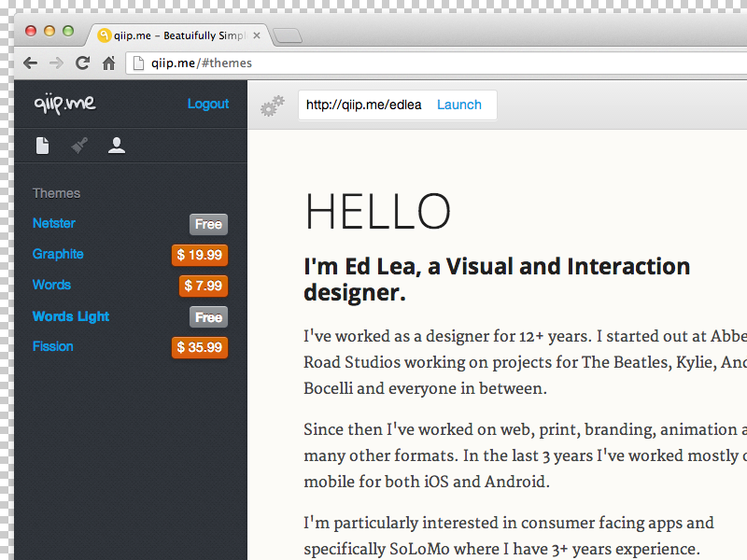Select the Graphite theme
This screenshot has width=747, height=560.
58,254
